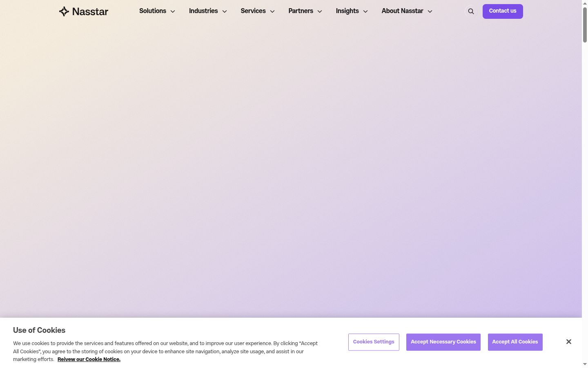Expand the Solutions chevron arrow
The width and height of the screenshot is (588, 368).
click(x=173, y=11)
